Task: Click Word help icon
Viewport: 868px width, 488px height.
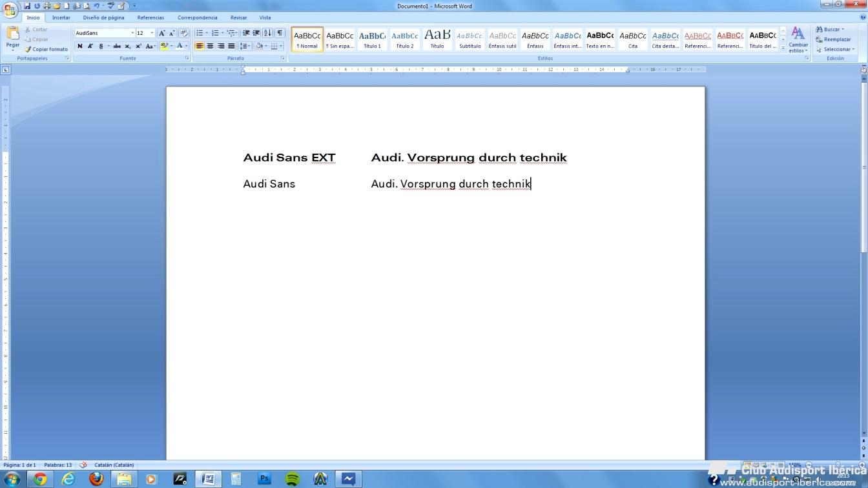Action: [863, 17]
